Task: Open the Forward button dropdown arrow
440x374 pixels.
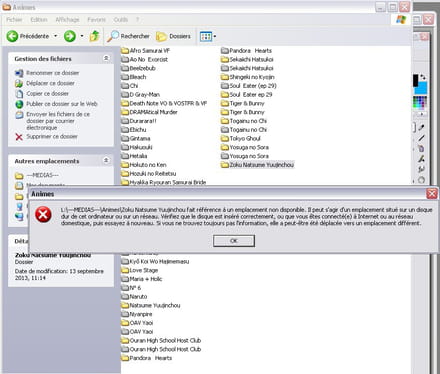Action: click(x=82, y=36)
